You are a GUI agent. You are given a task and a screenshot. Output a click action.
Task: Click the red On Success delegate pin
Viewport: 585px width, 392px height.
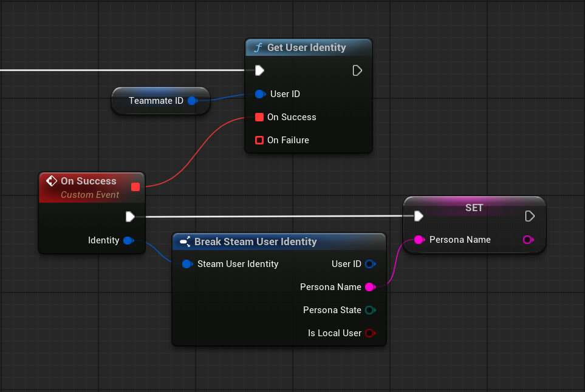pyautogui.click(x=259, y=117)
